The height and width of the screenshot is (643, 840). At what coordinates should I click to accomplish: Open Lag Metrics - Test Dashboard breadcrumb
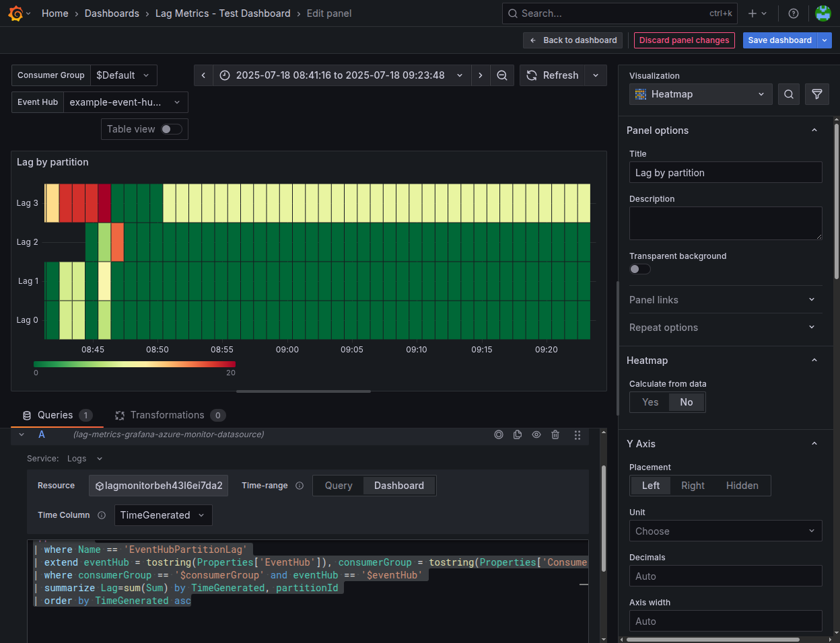pyautogui.click(x=223, y=13)
